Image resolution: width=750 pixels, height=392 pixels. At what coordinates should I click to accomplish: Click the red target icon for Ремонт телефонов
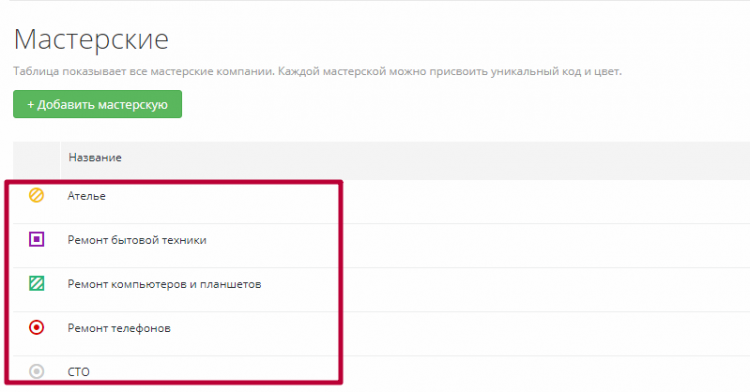coord(36,327)
